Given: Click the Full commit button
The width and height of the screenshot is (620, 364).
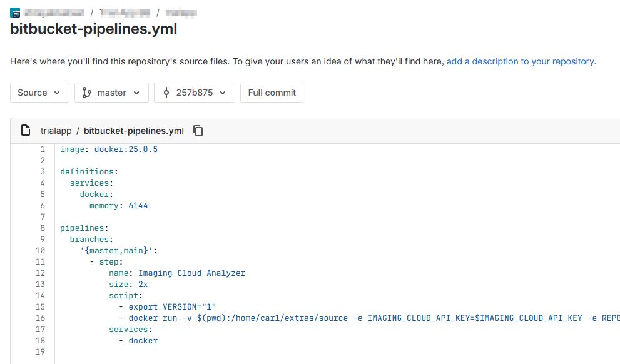Looking at the screenshot, I should 272,93.
